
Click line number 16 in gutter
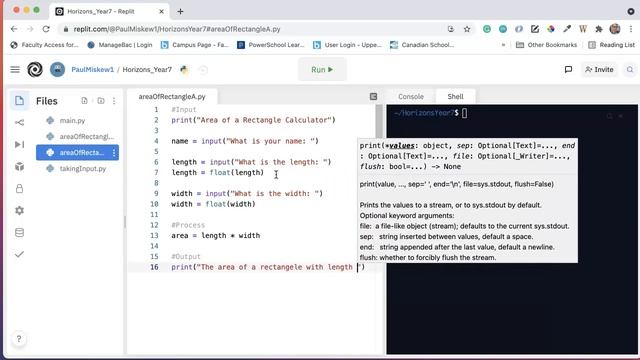154,267
